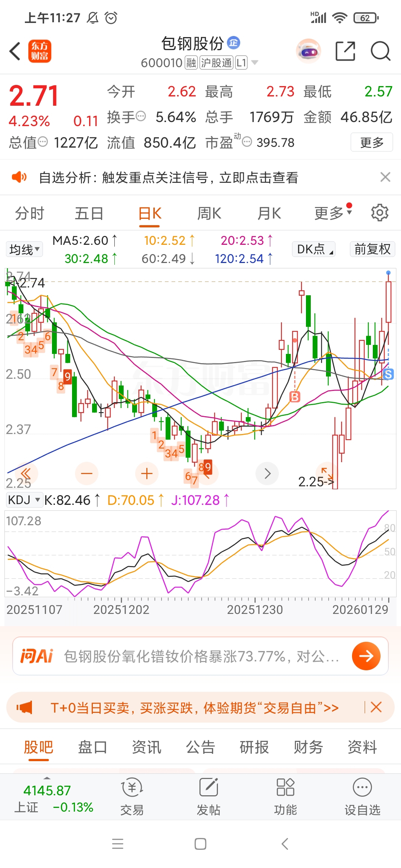Tap the 交易 trade icon
Image resolution: width=401 pixels, height=868 pixels.
[132, 797]
